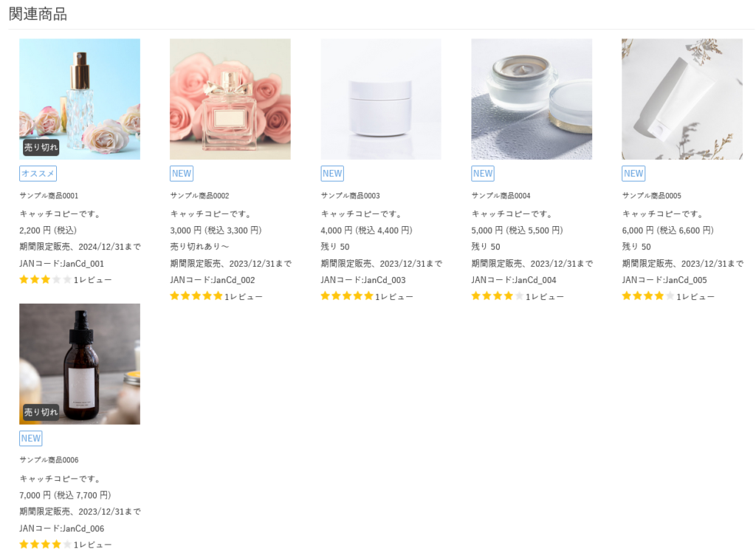The image size is (756, 560).
Task: Click the 売り切れ label on サンプル商品0001
Action: click(x=41, y=147)
